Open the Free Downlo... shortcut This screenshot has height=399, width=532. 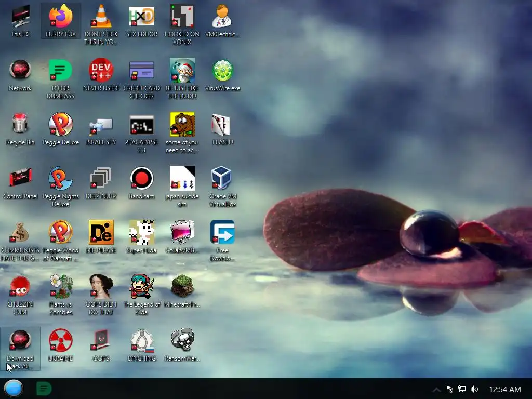[222, 241]
